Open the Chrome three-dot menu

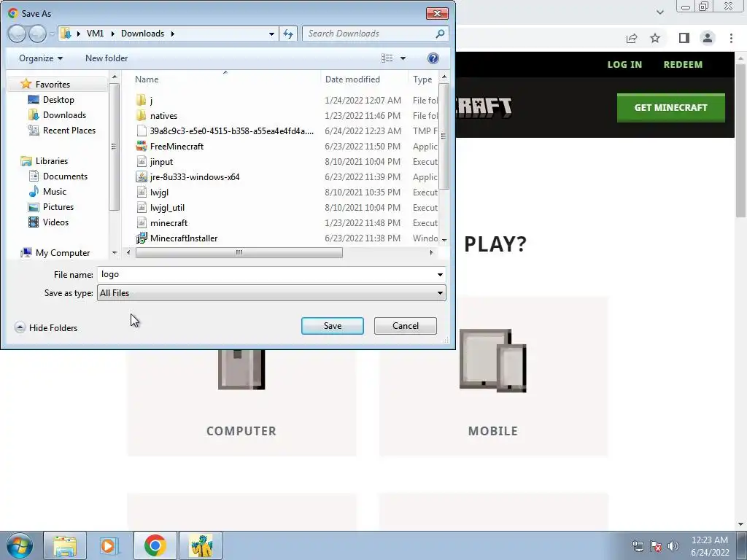click(x=731, y=38)
